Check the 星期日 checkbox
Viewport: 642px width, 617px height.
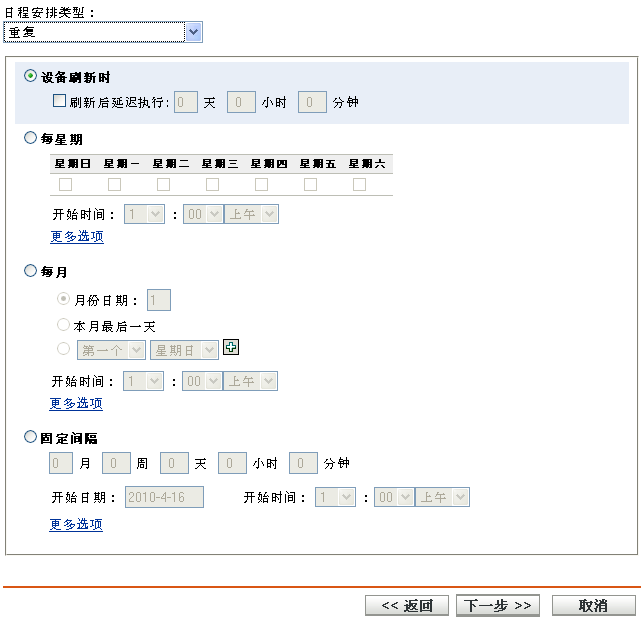click(x=66, y=184)
